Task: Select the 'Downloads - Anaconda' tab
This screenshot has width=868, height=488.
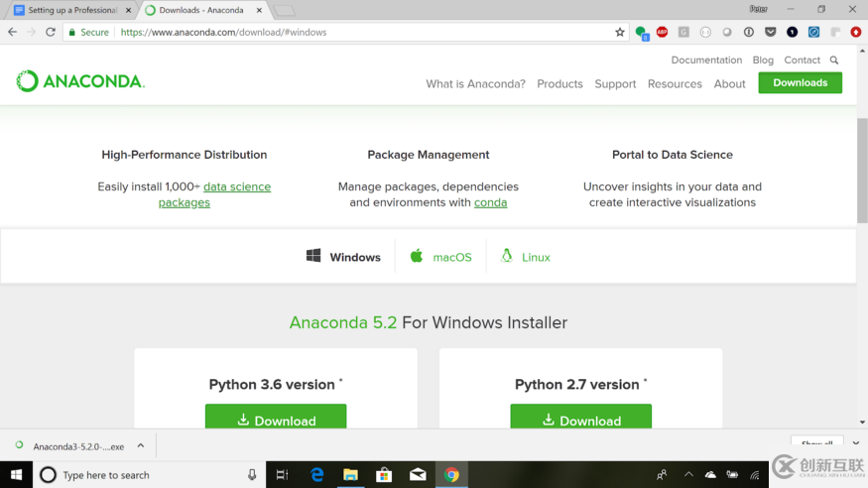Action: [201, 10]
